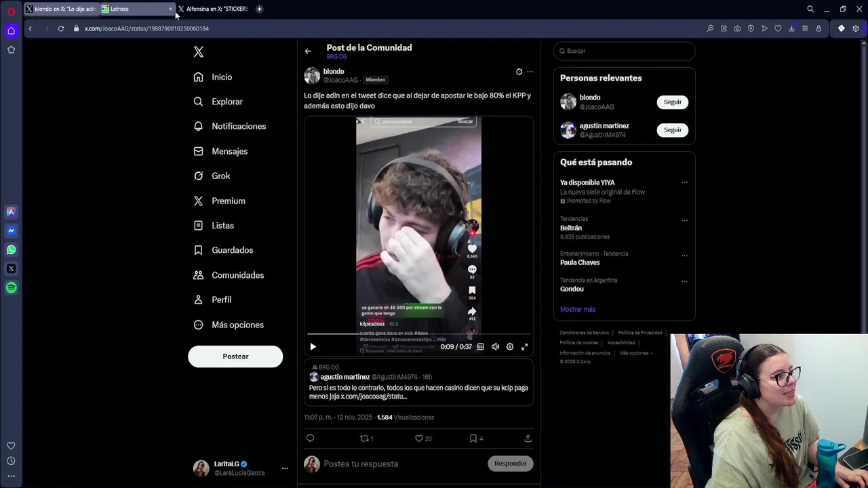
Task: Open Explorar from the sidebar
Action: (218, 102)
